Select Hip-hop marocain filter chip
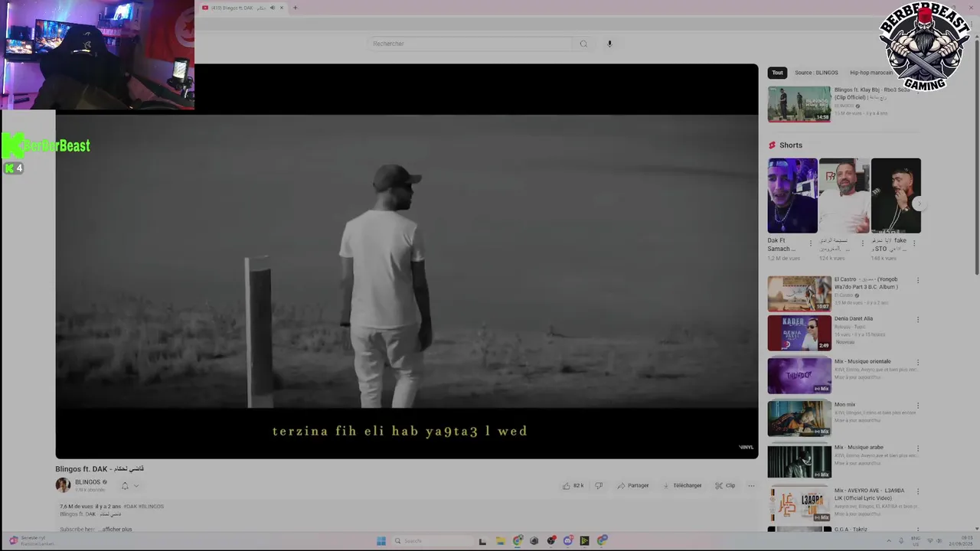Viewport: 980px width, 551px height. pos(871,73)
